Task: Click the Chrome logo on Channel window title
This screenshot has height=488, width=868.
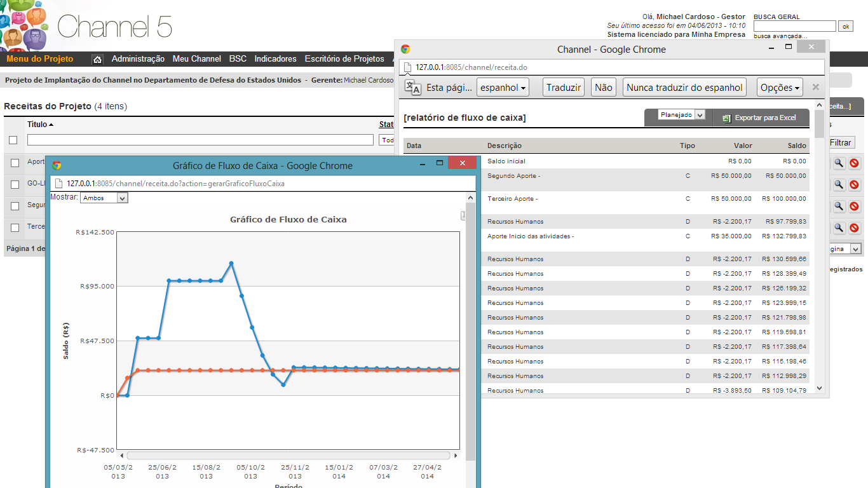Action: tap(405, 49)
